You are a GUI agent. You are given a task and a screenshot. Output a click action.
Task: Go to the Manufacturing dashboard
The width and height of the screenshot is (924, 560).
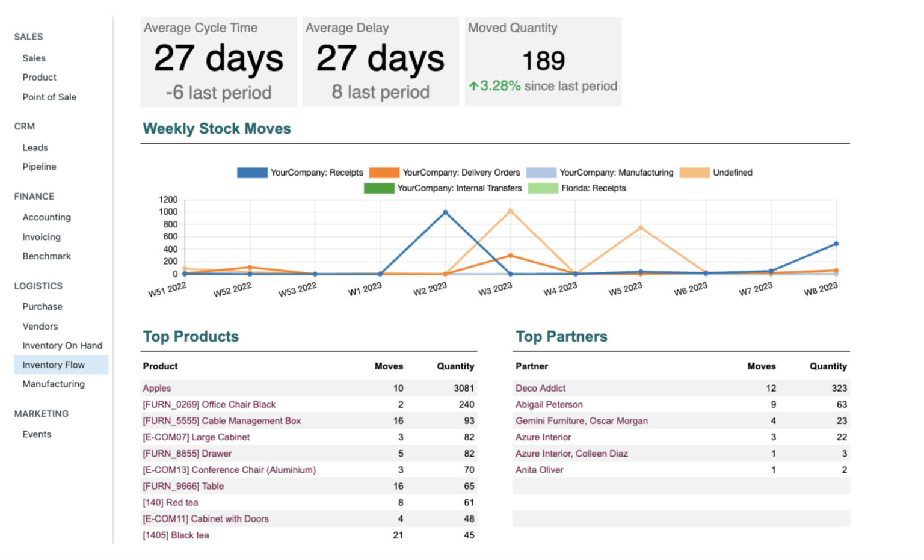click(54, 384)
